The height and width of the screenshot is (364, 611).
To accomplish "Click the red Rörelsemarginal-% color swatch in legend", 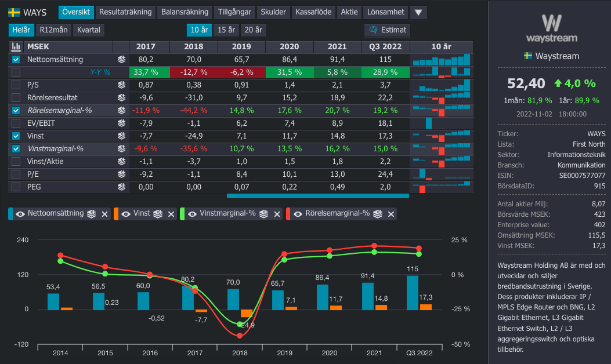I will 288,214.
